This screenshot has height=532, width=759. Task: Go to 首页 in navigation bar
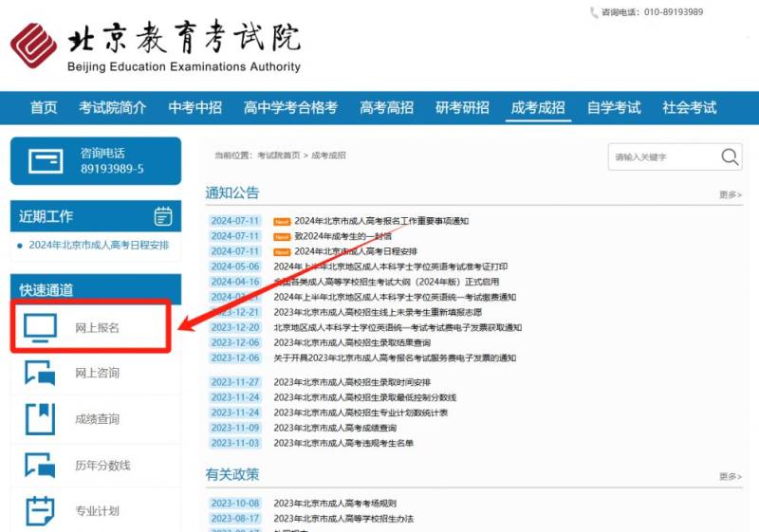[x=44, y=107]
